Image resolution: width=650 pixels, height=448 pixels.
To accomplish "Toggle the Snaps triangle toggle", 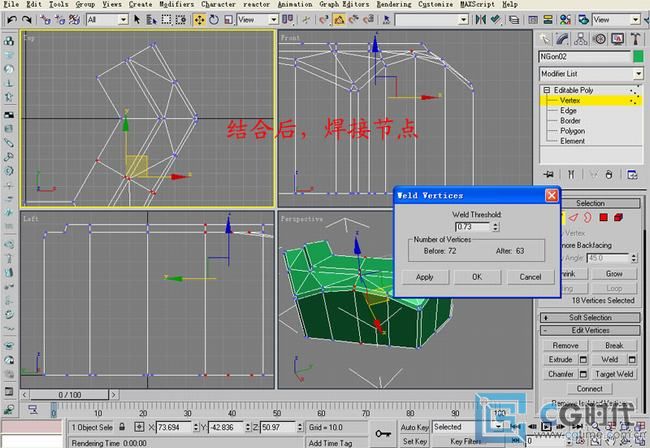I will (339, 19).
